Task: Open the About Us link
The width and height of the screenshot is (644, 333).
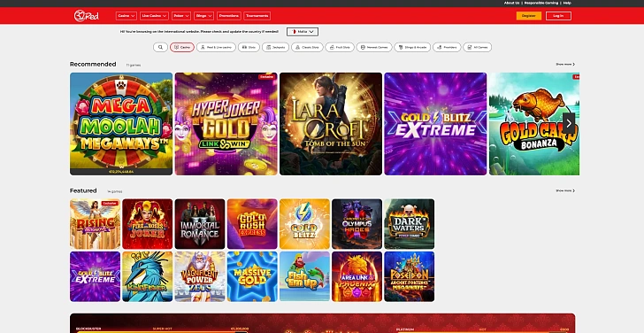Action: (x=511, y=3)
